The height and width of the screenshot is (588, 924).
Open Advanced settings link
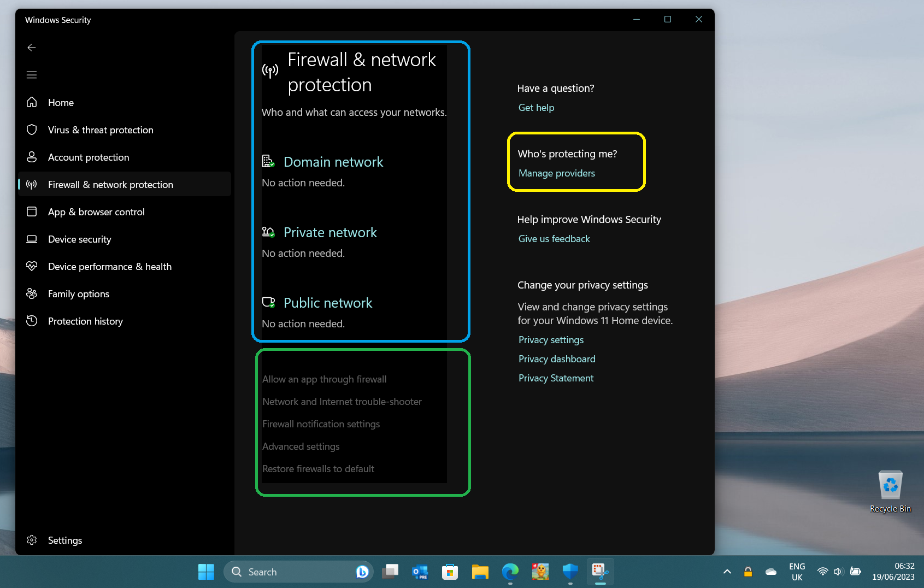301,446
